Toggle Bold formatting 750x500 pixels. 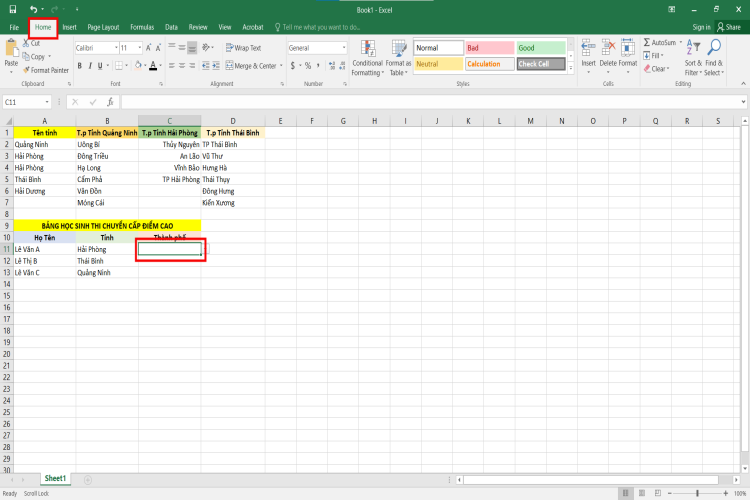[x=79, y=66]
